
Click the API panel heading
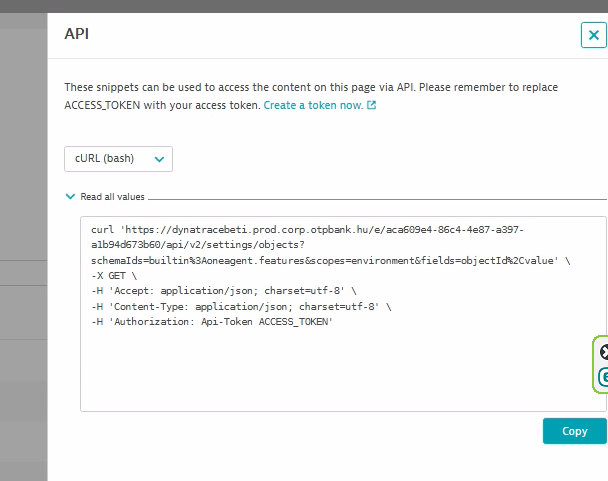[x=78, y=33]
